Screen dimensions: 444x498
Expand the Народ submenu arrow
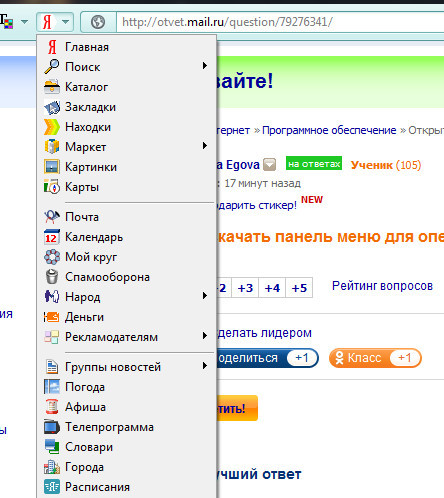click(x=205, y=296)
